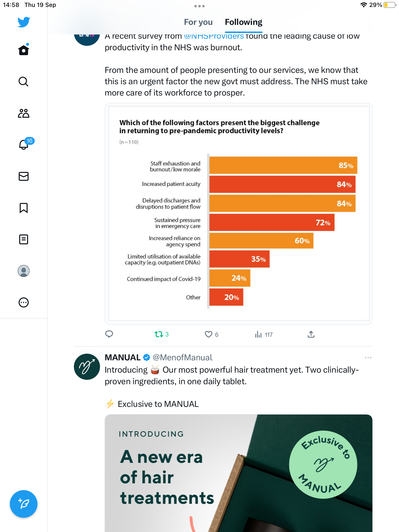Click the Twitter bird logo
Viewport: 399px width, 532px height.
24,22
